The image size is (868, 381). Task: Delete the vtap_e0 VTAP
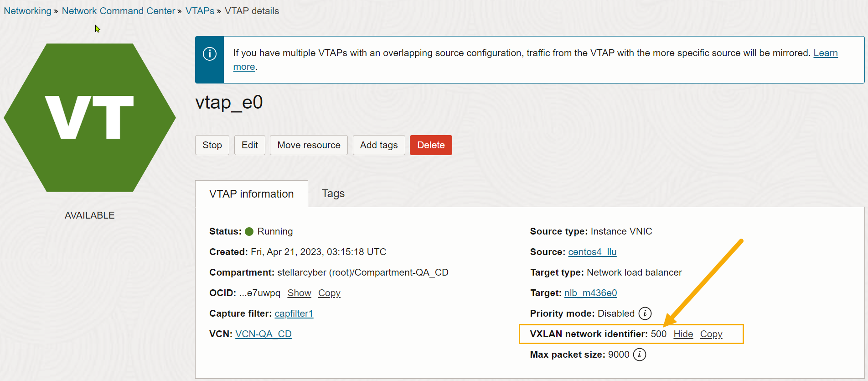[430, 145]
